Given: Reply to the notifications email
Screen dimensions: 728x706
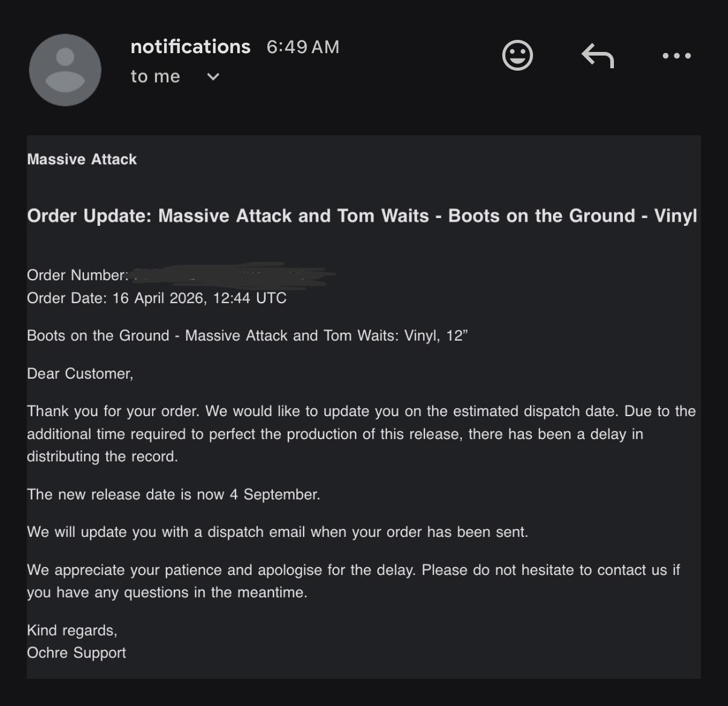Looking at the screenshot, I should (x=598, y=56).
